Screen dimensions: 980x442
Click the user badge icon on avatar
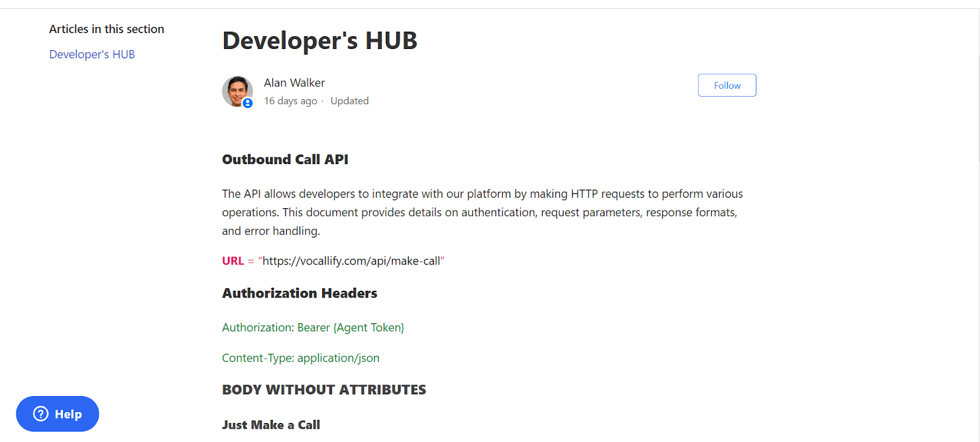(x=247, y=103)
